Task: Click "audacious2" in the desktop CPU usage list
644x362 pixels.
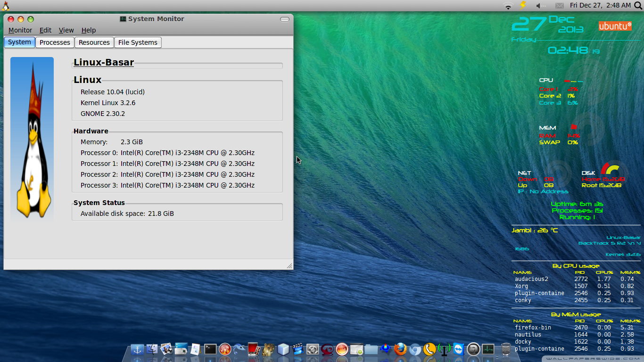Action: click(x=531, y=279)
